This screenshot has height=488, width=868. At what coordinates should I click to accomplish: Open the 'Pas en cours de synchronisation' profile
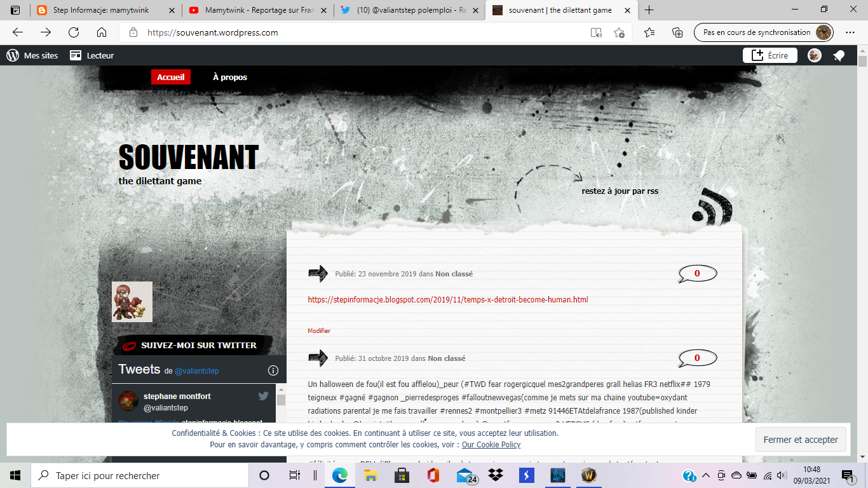[x=764, y=32]
